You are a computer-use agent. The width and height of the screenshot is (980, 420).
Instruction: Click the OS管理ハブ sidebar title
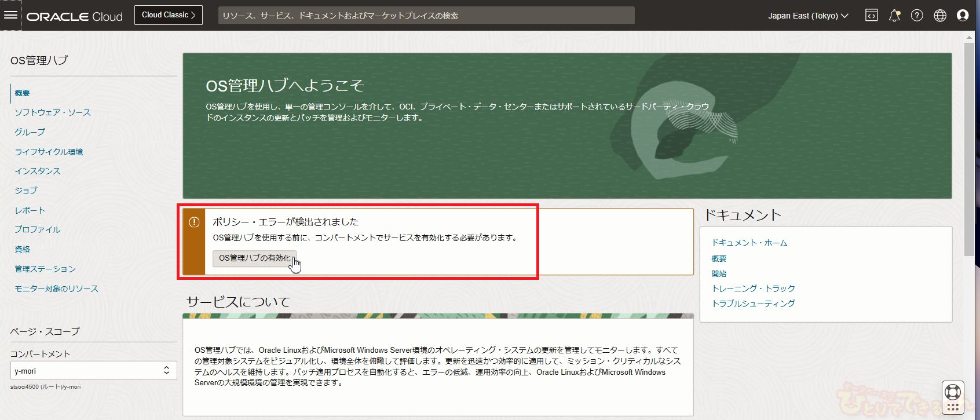click(x=39, y=60)
